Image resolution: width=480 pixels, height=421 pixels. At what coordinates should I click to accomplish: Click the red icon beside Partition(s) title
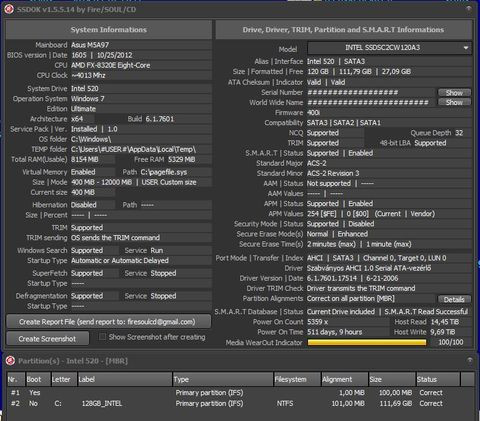coord(10,361)
